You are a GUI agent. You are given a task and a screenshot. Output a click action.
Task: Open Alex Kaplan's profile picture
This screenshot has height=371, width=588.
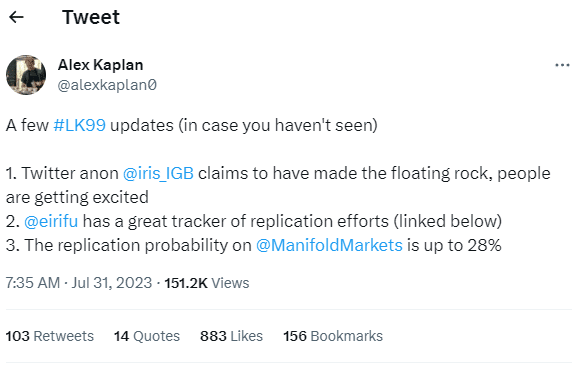(26, 75)
